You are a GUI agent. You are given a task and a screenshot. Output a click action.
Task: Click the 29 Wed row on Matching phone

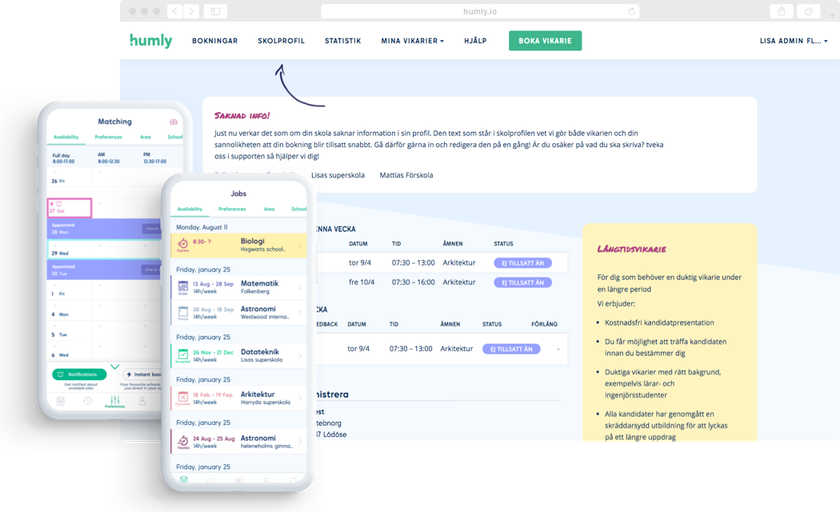click(x=103, y=250)
